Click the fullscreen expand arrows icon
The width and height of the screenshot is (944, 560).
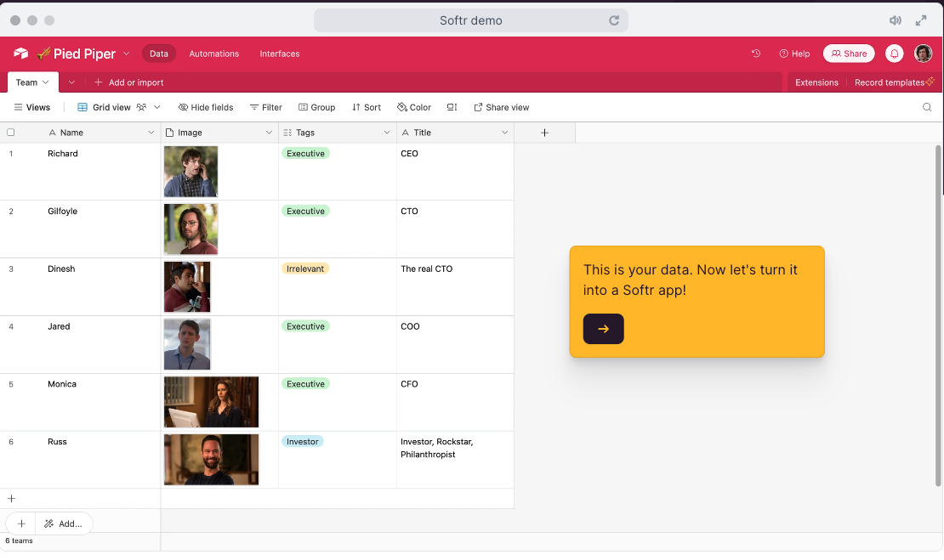pyautogui.click(x=921, y=20)
